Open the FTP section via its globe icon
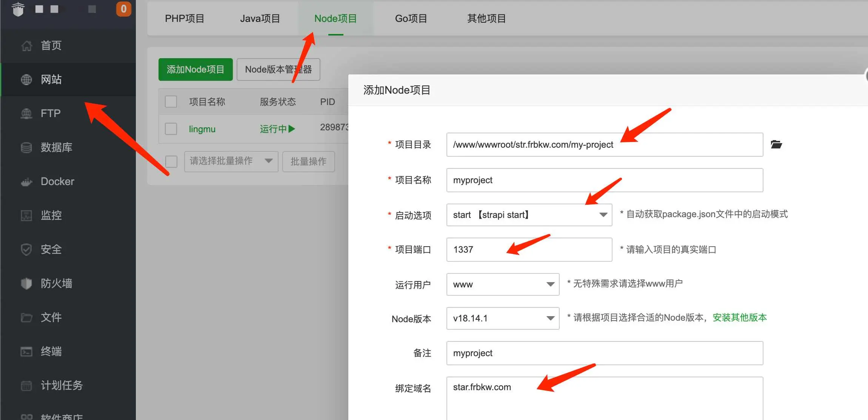 pyautogui.click(x=26, y=113)
